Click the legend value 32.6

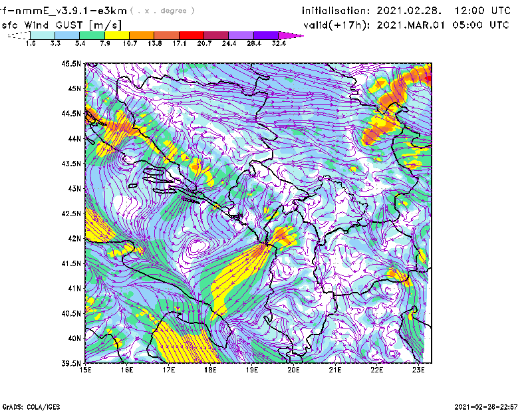point(279,43)
